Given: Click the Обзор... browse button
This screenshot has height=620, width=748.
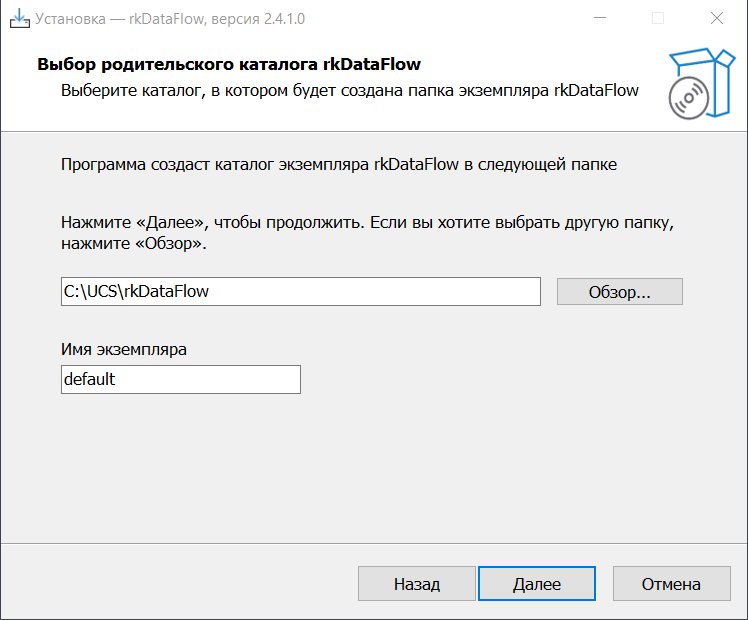Looking at the screenshot, I should (619, 292).
